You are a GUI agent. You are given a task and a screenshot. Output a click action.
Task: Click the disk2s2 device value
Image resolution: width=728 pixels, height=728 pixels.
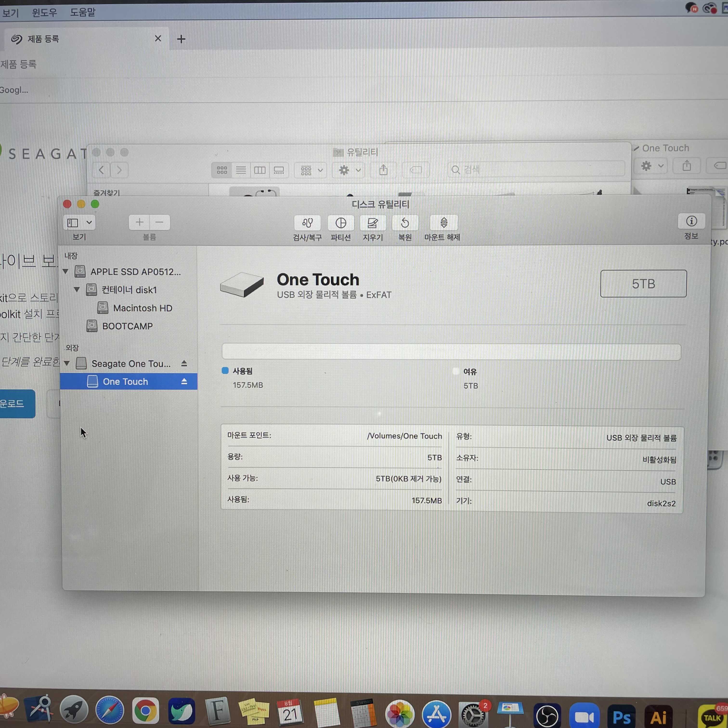click(661, 503)
